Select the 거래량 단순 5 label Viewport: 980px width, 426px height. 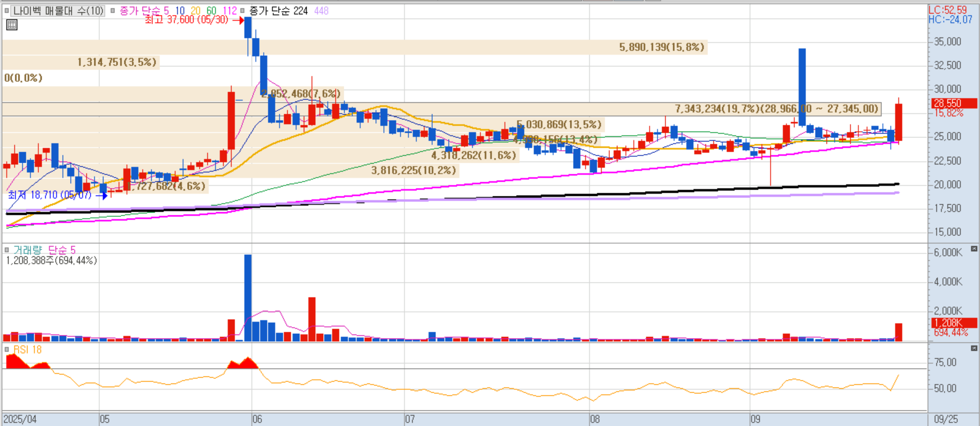point(44,250)
